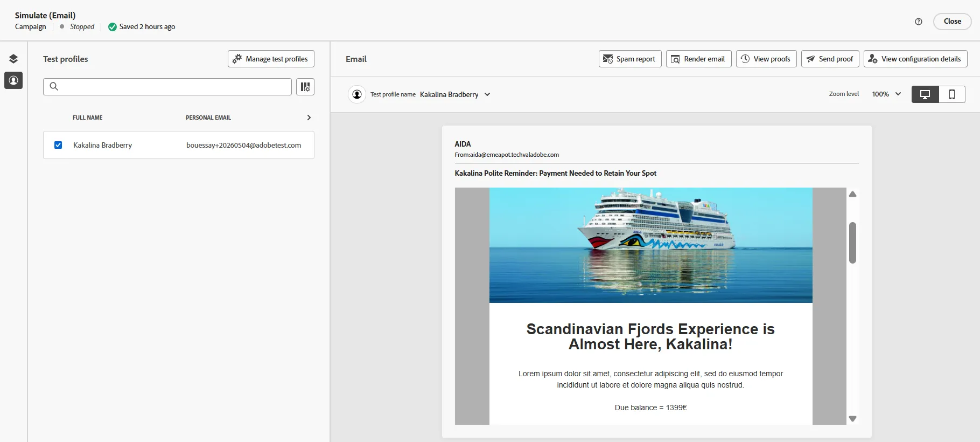Viewport: 980px width, 442px height.
Task: Open Manage test profiles
Action: (271, 59)
